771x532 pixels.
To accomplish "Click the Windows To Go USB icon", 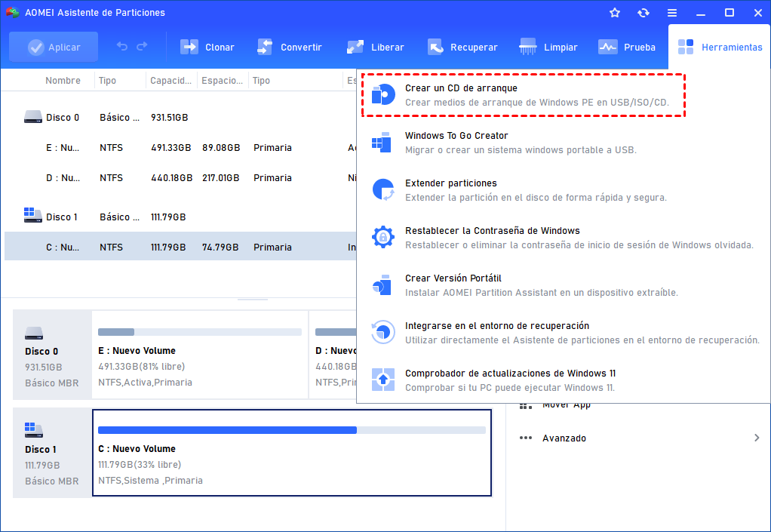I will [x=382, y=142].
